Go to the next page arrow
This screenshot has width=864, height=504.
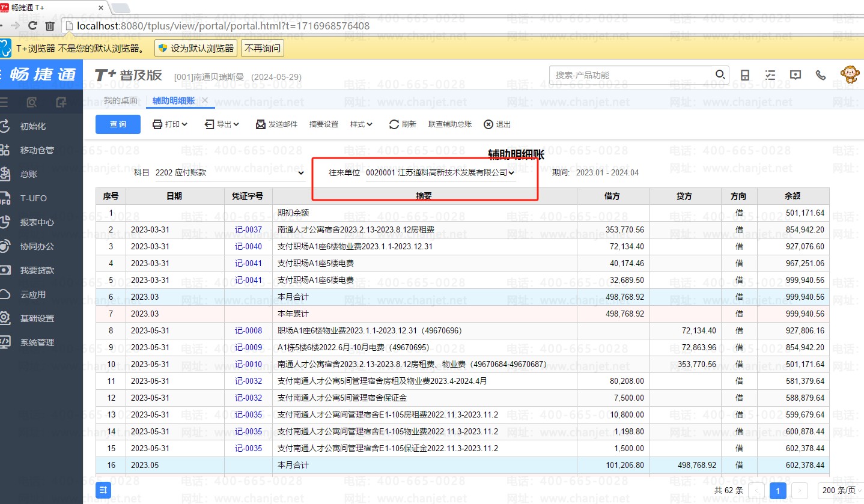[800, 490]
